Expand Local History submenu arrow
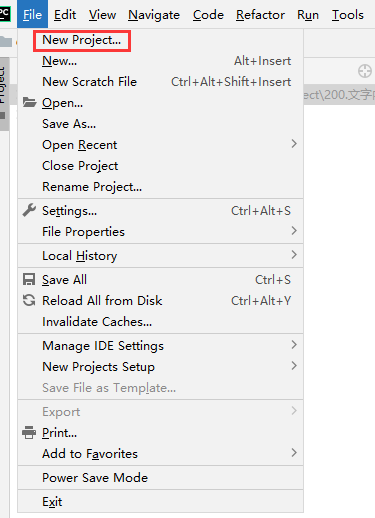Image resolution: width=375 pixels, height=518 pixels. (x=294, y=255)
